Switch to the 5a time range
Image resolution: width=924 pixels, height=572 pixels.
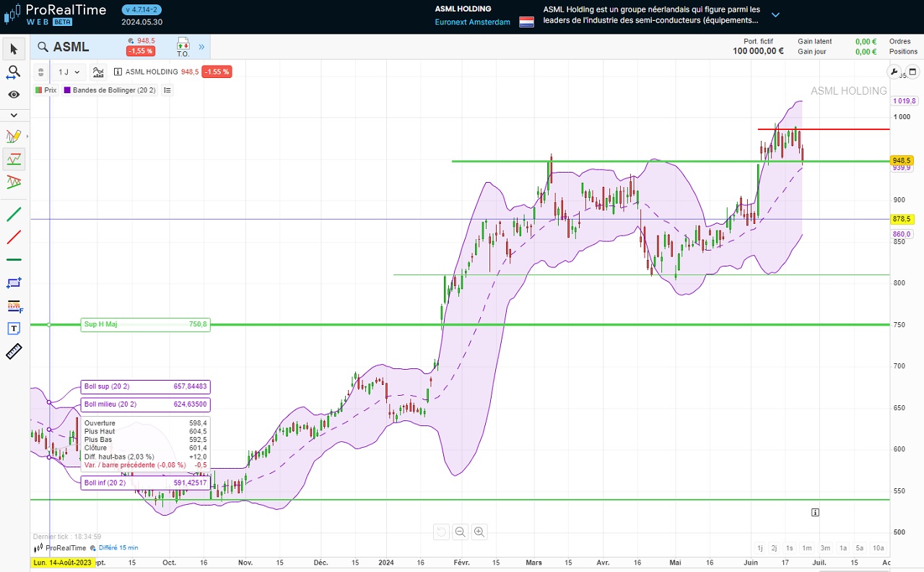tap(859, 548)
